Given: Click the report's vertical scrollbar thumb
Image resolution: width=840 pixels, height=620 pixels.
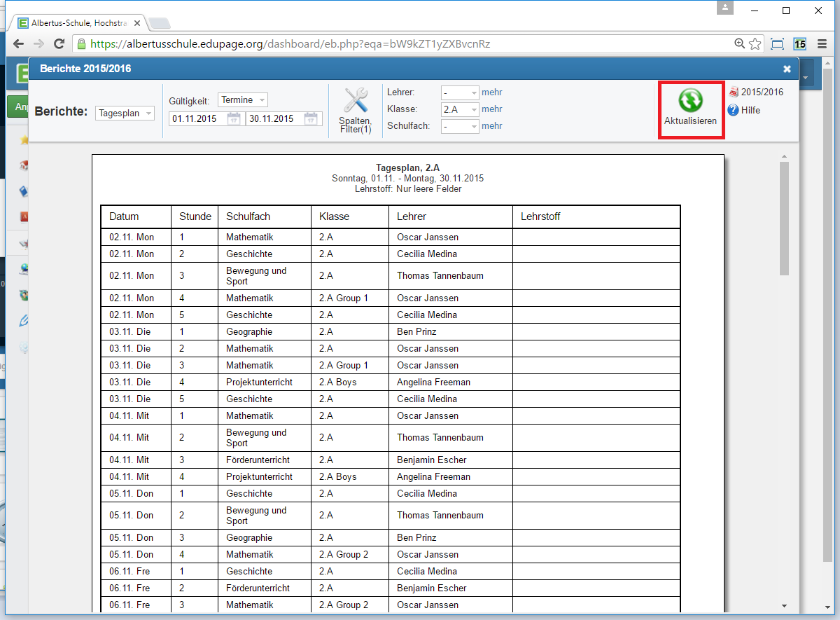Looking at the screenshot, I should (784, 218).
